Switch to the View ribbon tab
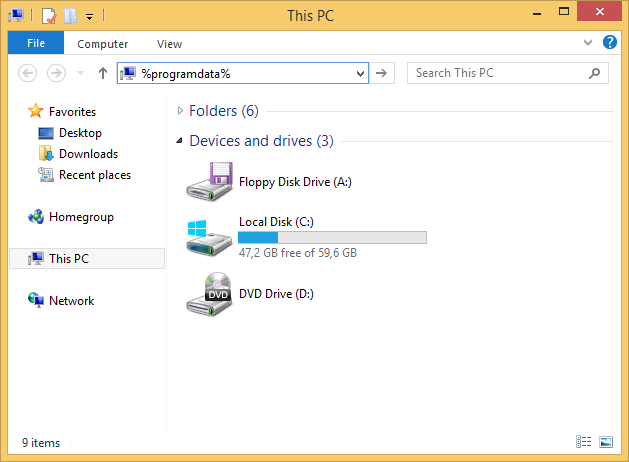Viewport: 629px width, 462px height. (x=169, y=44)
